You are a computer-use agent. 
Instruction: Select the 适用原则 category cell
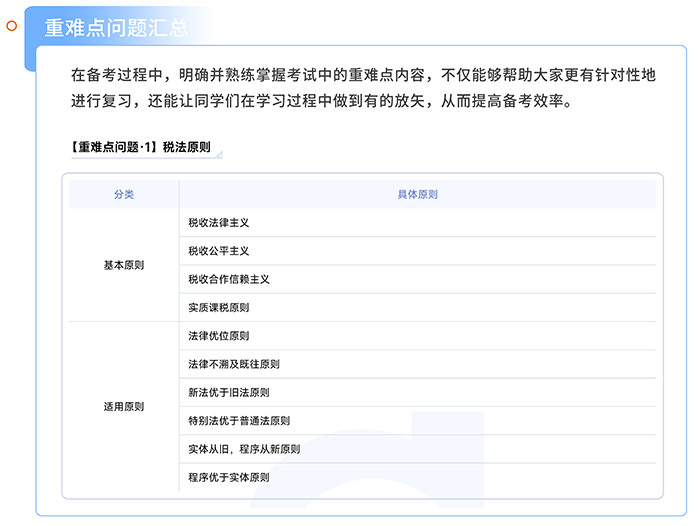[123, 407]
